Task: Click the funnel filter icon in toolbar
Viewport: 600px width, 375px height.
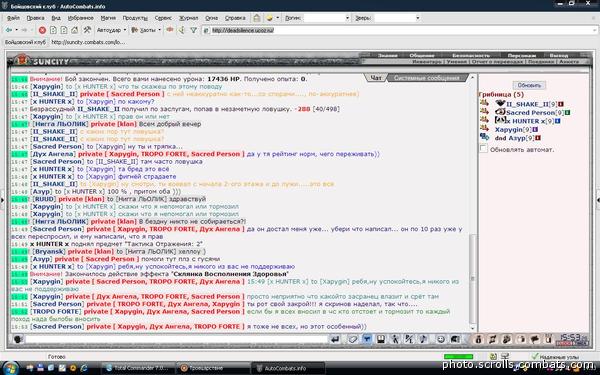Action: coord(194,30)
